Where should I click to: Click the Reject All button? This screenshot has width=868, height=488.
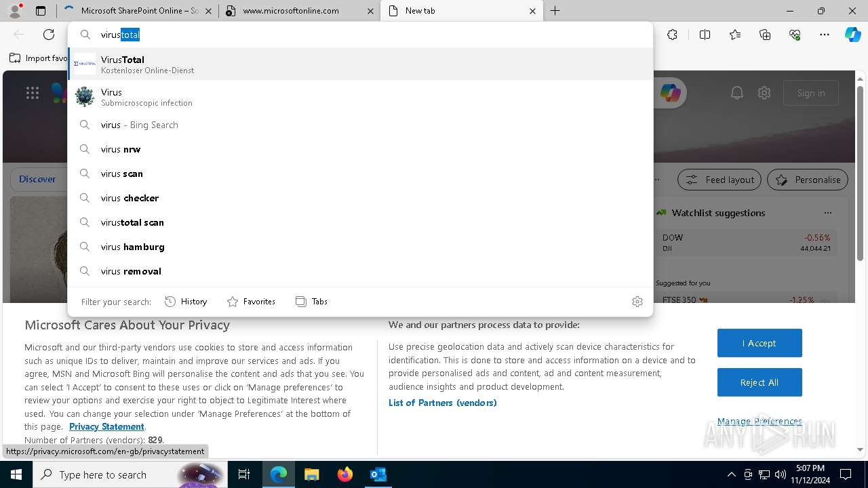click(x=759, y=382)
